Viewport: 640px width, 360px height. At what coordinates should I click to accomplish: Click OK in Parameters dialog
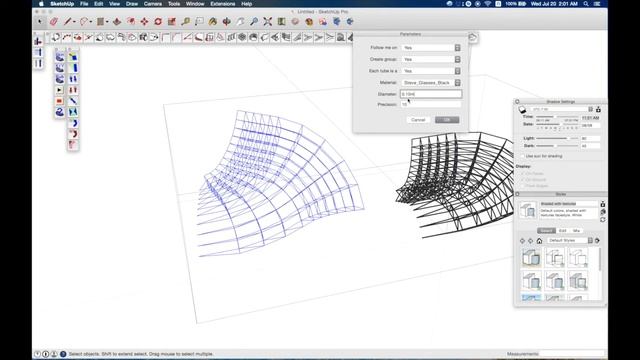(447, 120)
